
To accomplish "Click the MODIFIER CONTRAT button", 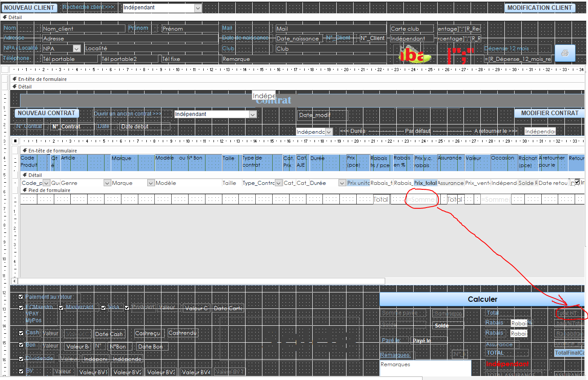I will coord(550,113).
